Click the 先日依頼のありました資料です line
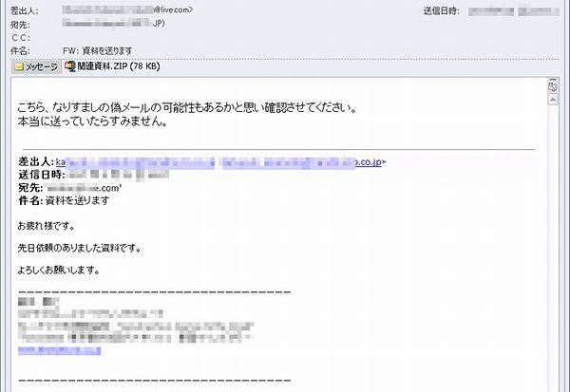Image resolution: width=570 pixels, height=392 pixels. point(79,248)
